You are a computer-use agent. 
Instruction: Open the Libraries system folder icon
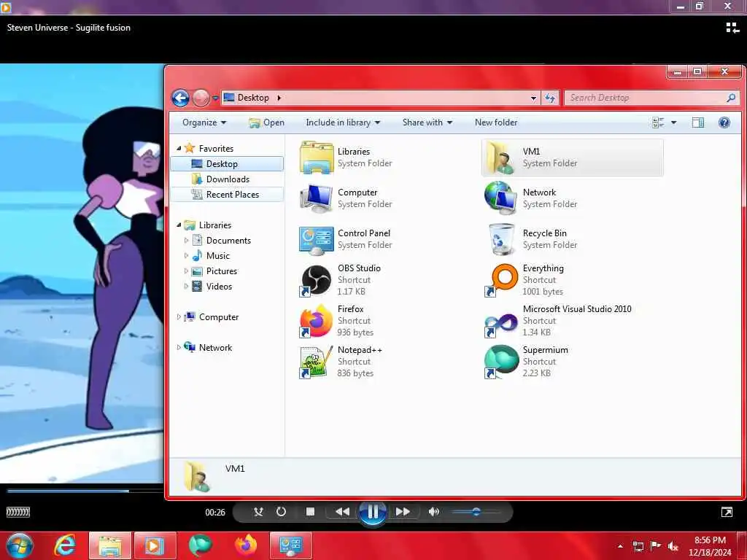(317, 157)
